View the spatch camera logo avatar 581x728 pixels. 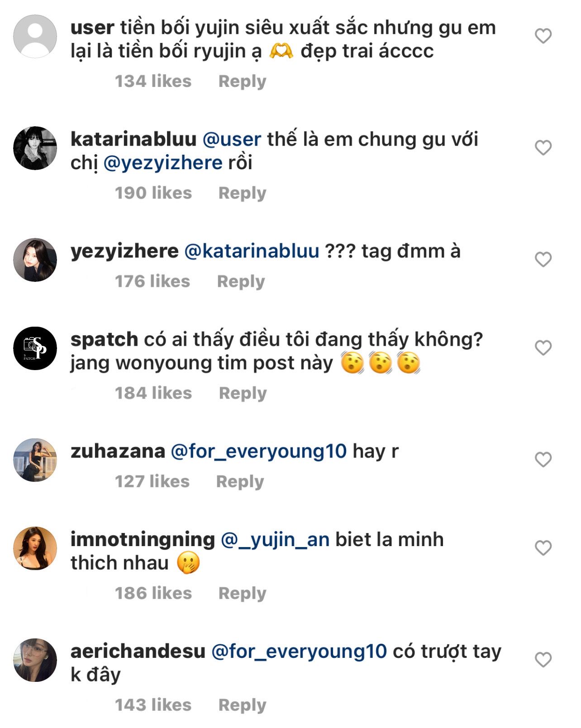35,348
